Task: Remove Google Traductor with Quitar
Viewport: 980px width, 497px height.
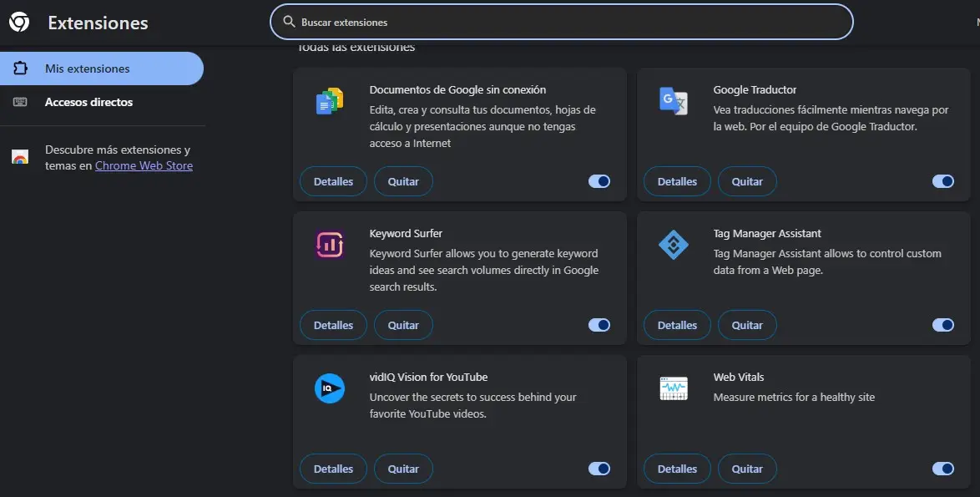Action: [x=747, y=181]
